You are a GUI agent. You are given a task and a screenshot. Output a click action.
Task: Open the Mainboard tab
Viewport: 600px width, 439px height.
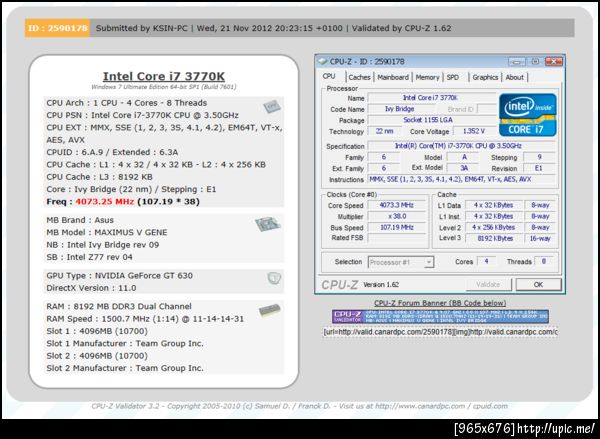pyautogui.click(x=393, y=77)
